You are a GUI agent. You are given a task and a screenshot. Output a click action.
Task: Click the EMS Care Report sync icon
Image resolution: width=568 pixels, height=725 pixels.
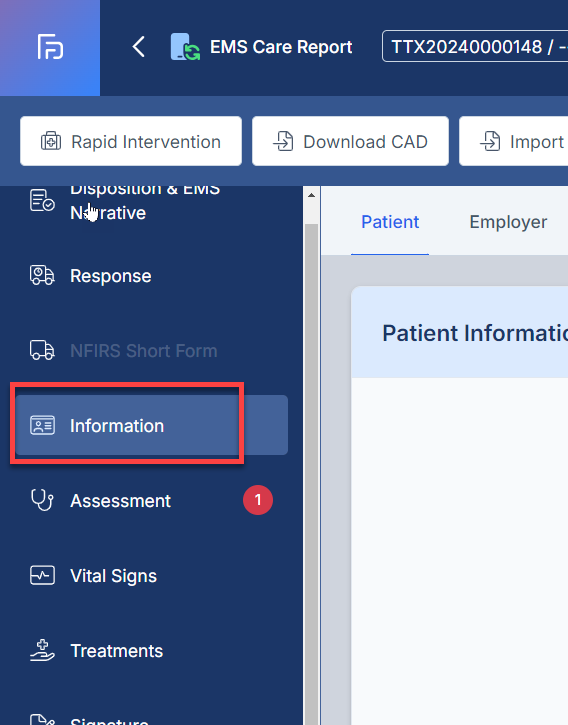coord(185,47)
